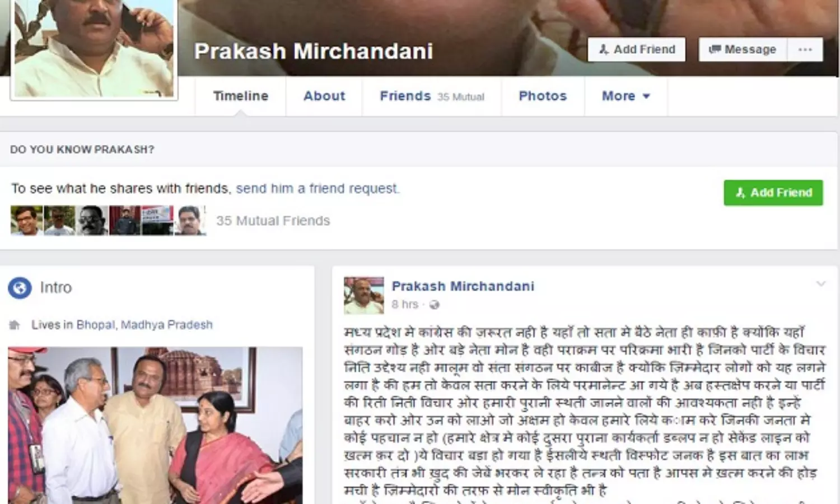This screenshot has height=504, width=840.
Task: Open the Friends tab
Action: pos(432,96)
